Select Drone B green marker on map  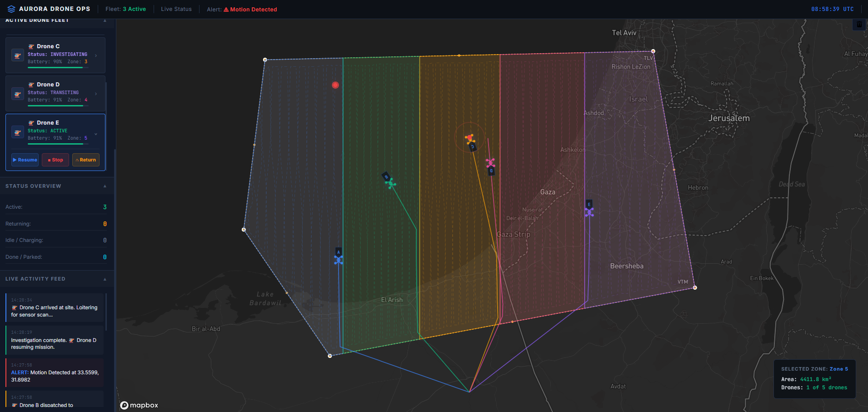point(390,184)
